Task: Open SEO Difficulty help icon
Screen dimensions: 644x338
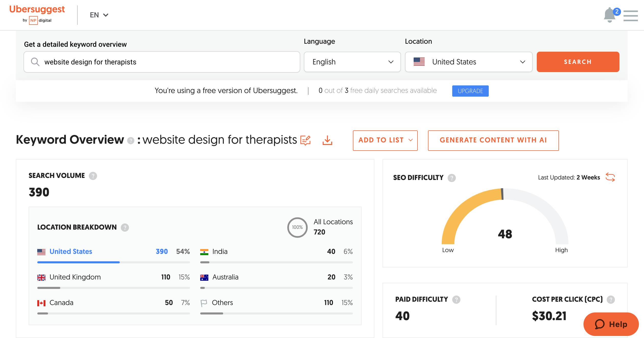Action: click(x=452, y=178)
